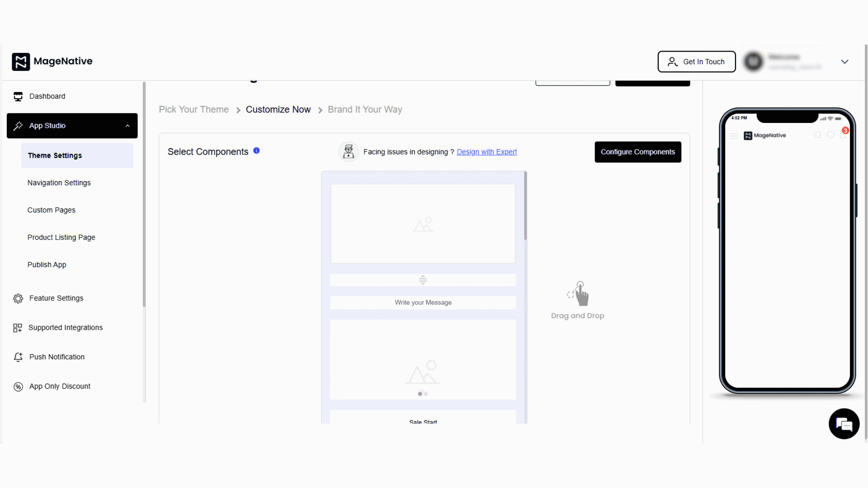The width and height of the screenshot is (868, 488).
Task: Switch to the Pick Your Theme step
Action: [193, 109]
